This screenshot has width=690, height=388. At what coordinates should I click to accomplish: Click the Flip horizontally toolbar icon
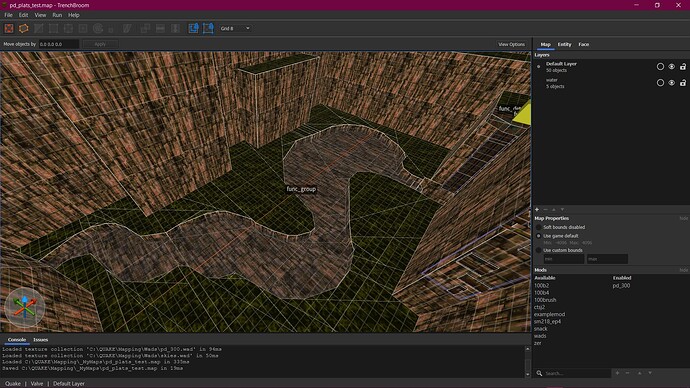click(x=160, y=29)
